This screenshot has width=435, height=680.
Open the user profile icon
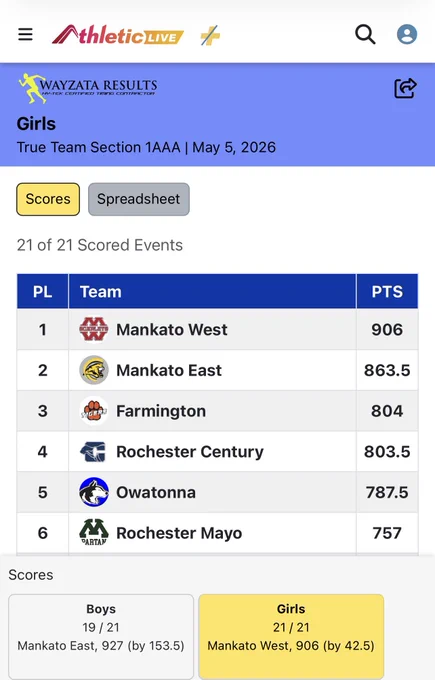(407, 34)
